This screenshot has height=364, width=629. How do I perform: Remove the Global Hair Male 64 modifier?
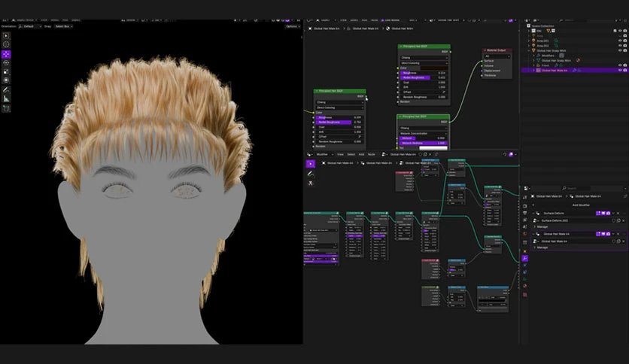point(618,234)
